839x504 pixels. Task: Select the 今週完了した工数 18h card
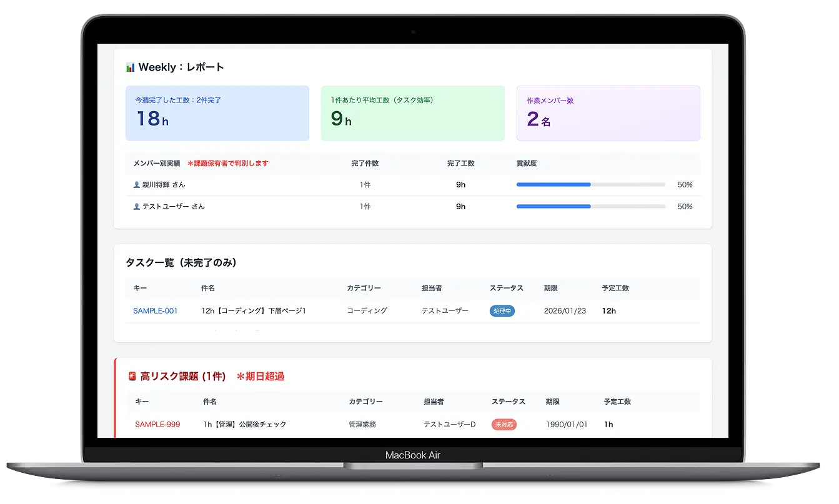click(217, 113)
